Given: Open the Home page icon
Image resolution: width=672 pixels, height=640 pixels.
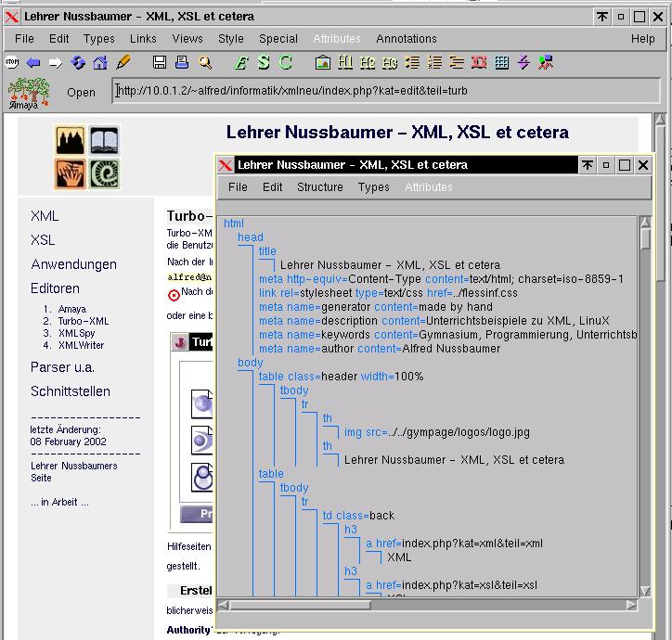Looking at the screenshot, I should tap(100, 63).
